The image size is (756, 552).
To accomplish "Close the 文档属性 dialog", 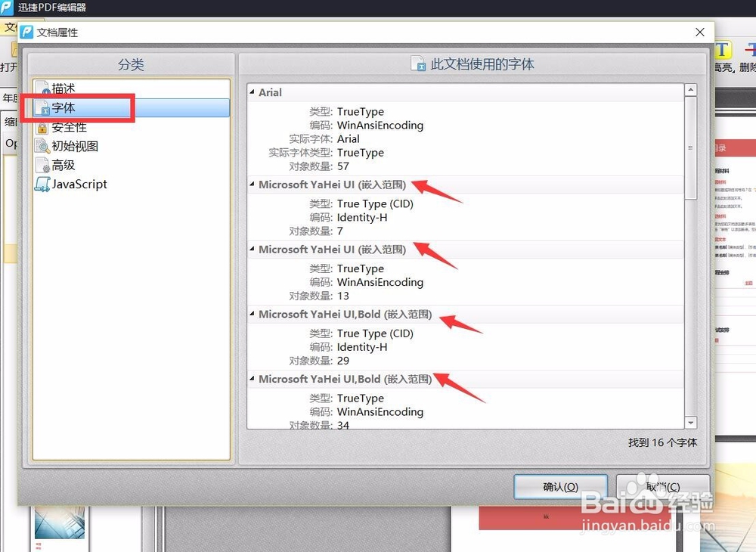I will point(700,33).
